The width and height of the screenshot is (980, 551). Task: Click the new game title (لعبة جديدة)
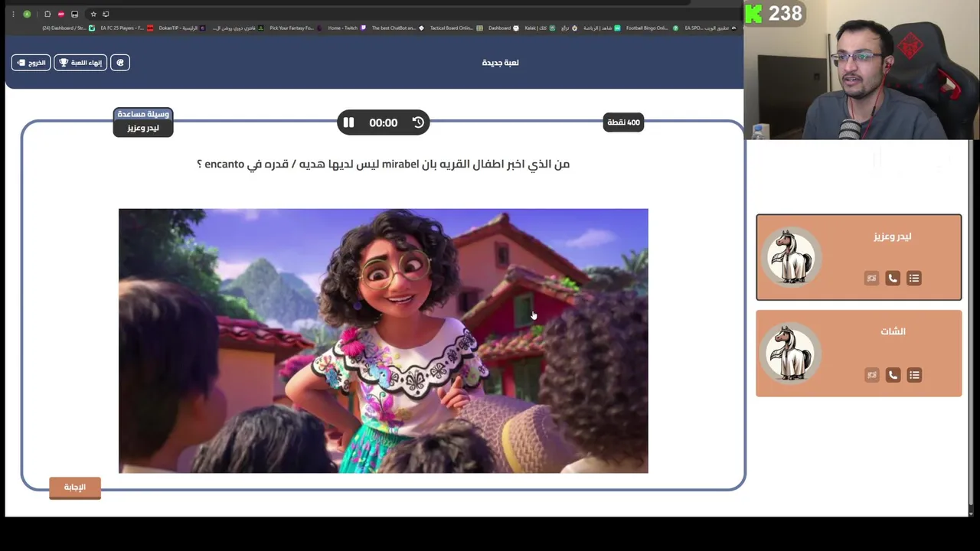[500, 63]
